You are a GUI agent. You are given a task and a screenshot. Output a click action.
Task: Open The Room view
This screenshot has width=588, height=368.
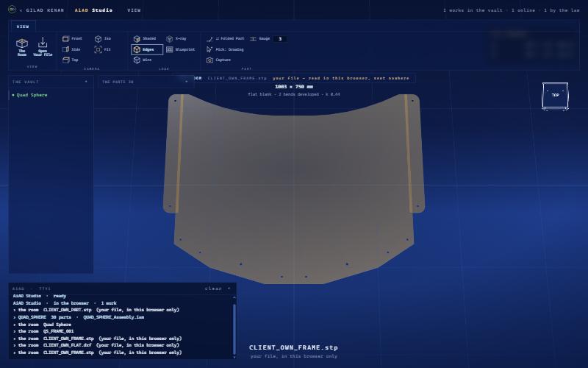pyautogui.click(x=22, y=47)
